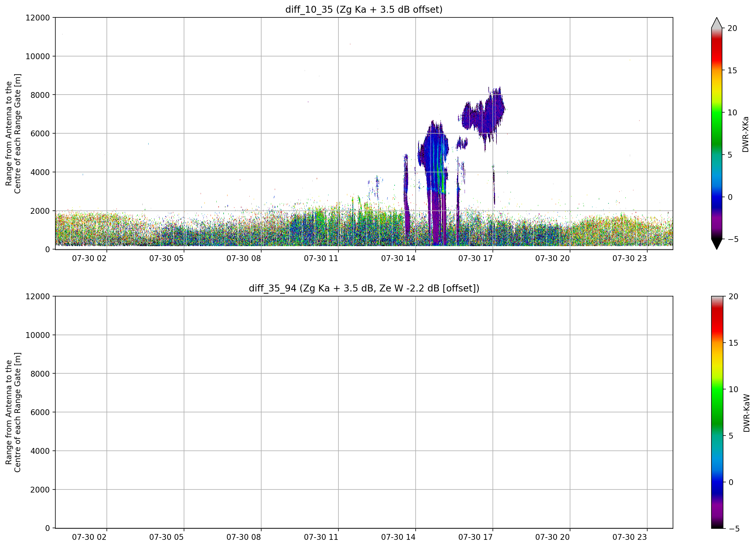The height and width of the screenshot is (547, 756).
Task: Click the top plot x tick 07-30 20
Action: point(553,258)
